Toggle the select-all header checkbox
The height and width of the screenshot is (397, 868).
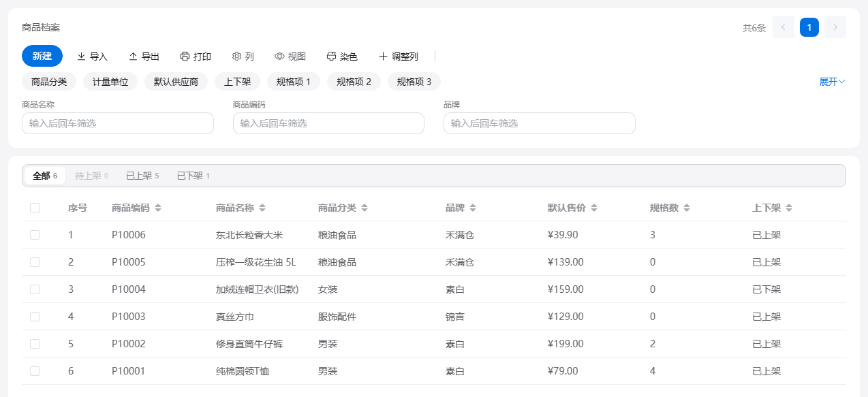tap(35, 208)
